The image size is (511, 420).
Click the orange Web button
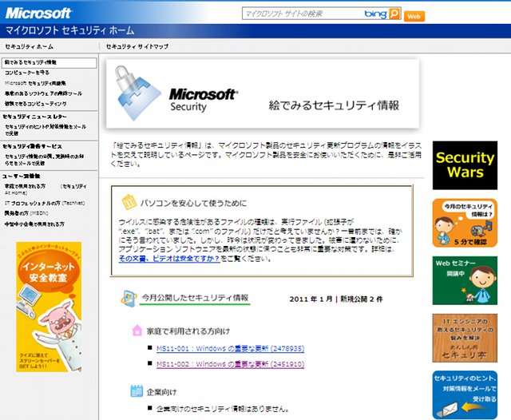pyautogui.click(x=414, y=16)
